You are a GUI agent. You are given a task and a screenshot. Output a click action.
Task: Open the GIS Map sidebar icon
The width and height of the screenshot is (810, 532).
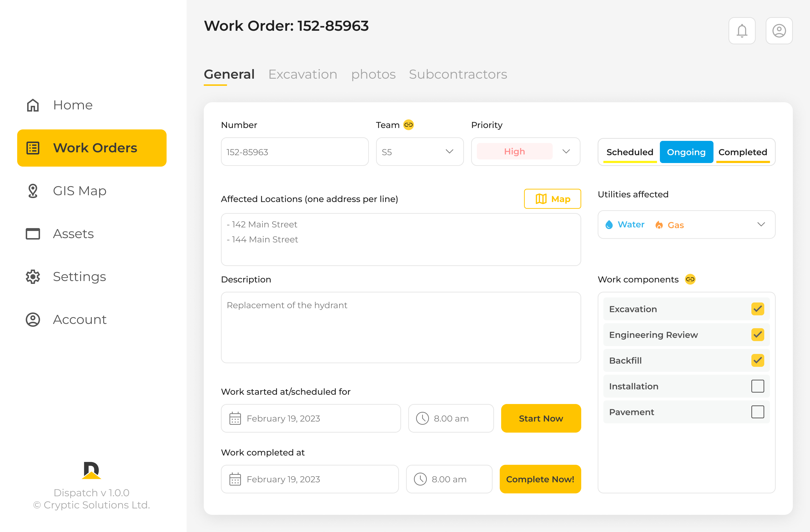(x=33, y=191)
